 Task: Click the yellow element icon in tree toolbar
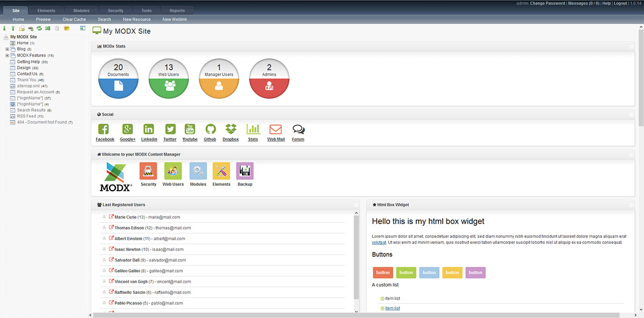point(67,28)
